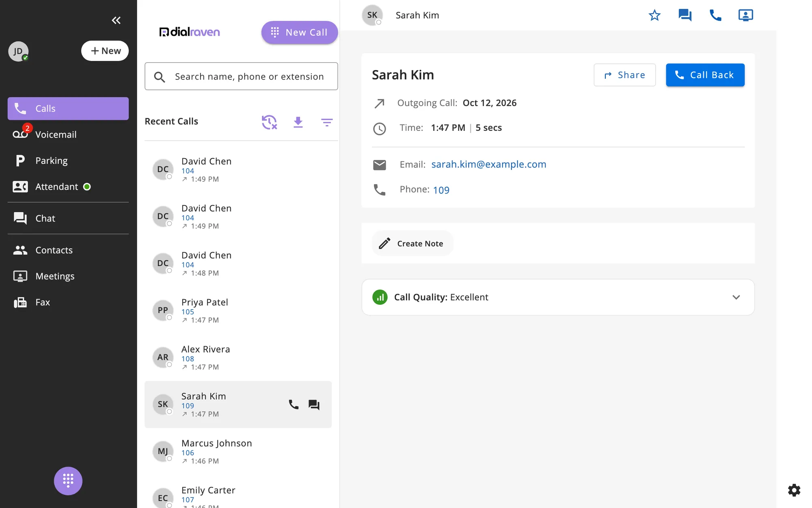Click the phone icon beside Phone label
The height and width of the screenshot is (508, 812).
380,190
